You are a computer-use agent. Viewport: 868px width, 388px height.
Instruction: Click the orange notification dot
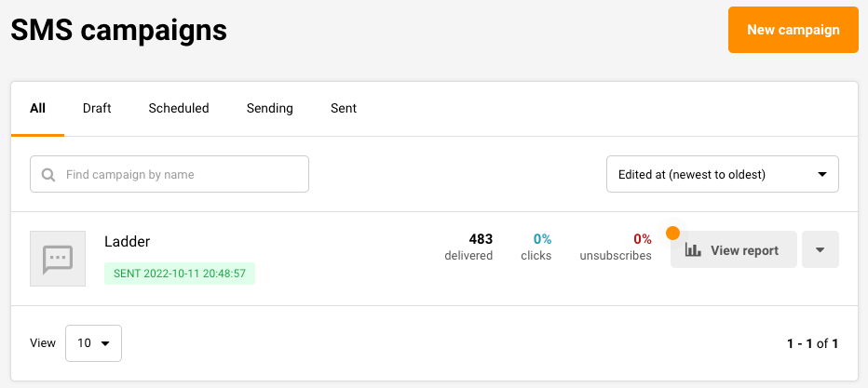(672, 233)
